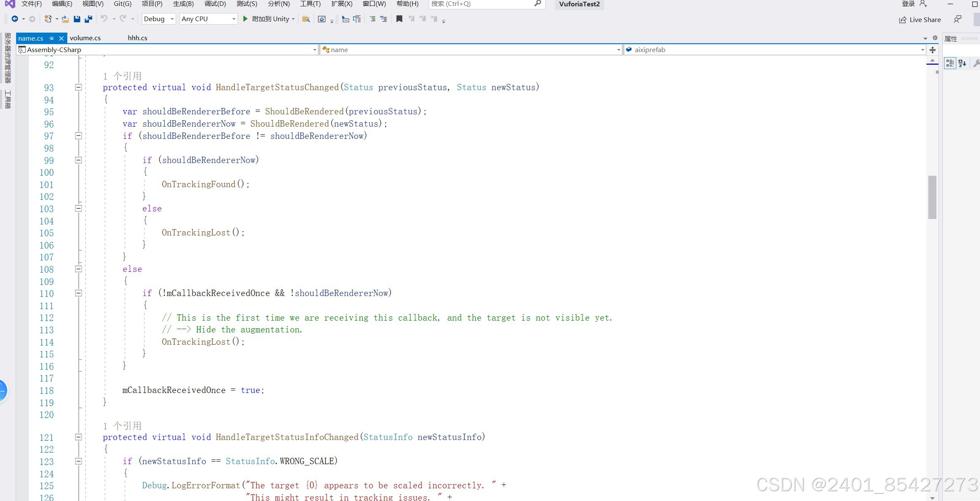This screenshot has height=501, width=980.
Task: Click the Save file icon
Action: (77, 19)
